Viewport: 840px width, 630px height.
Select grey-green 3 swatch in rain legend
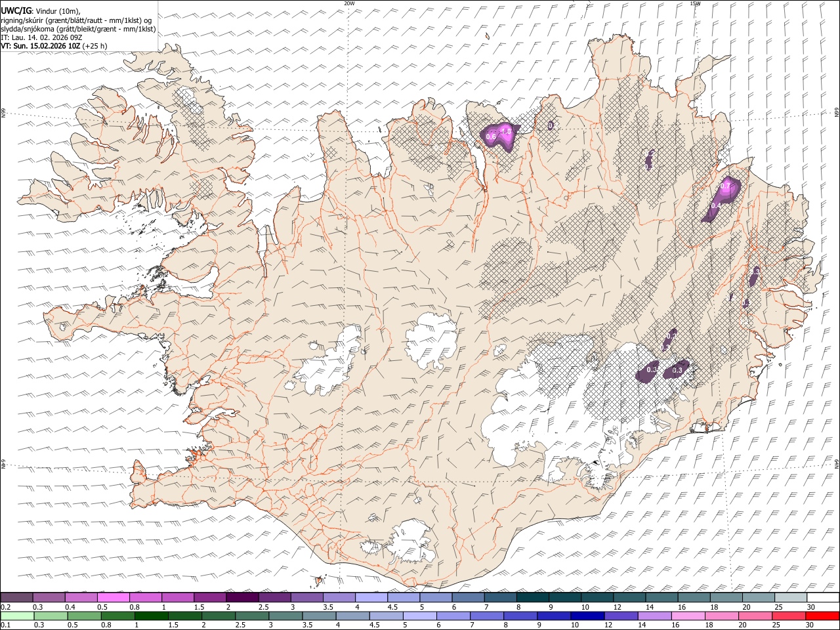(x=285, y=616)
